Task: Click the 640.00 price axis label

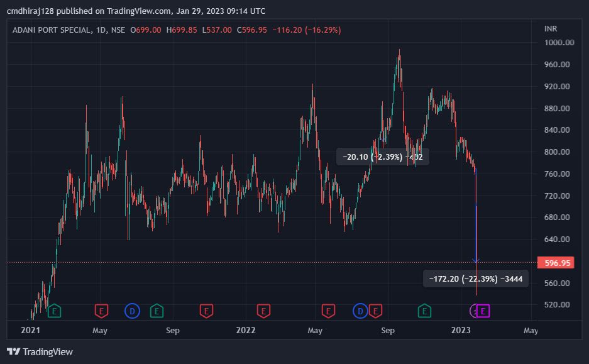Action: point(557,239)
